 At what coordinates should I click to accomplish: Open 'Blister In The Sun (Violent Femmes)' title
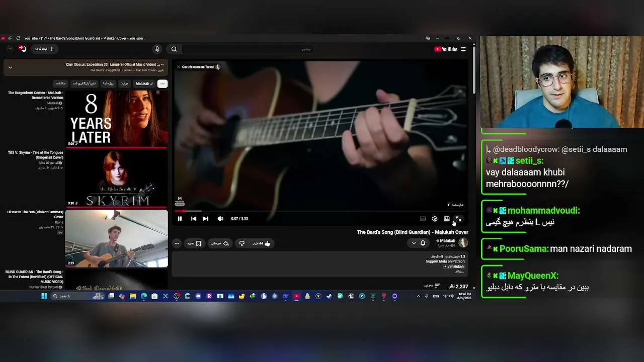click(35, 215)
